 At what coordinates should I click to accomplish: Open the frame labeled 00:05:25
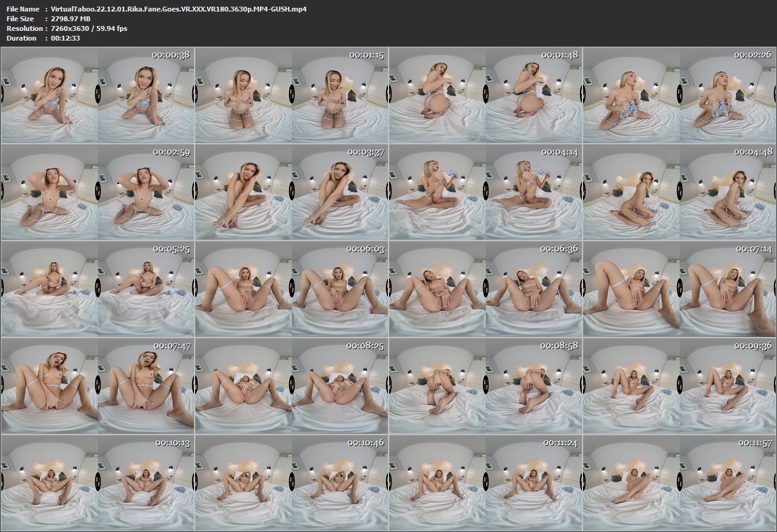(98, 290)
